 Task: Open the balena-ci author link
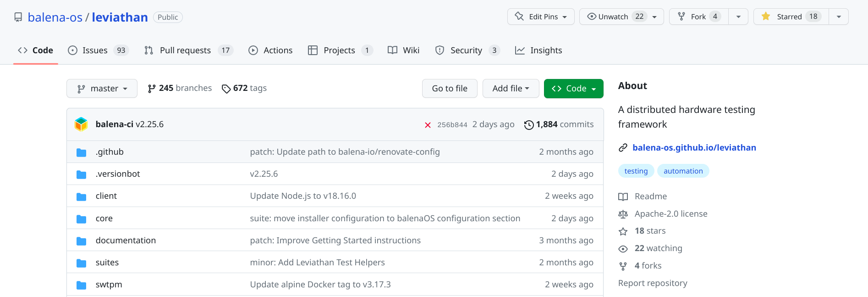pos(114,124)
